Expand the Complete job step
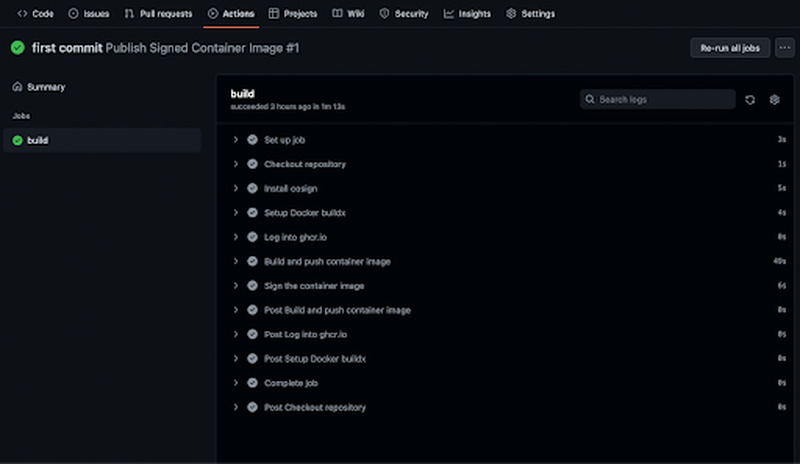800x464 pixels. click(236, 383)
